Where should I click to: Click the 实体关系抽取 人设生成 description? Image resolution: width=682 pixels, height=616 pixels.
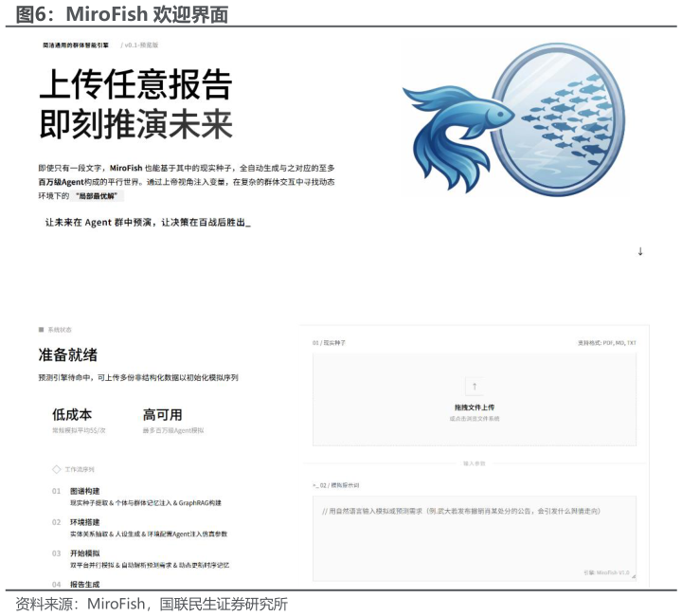[x=149, y=534]
